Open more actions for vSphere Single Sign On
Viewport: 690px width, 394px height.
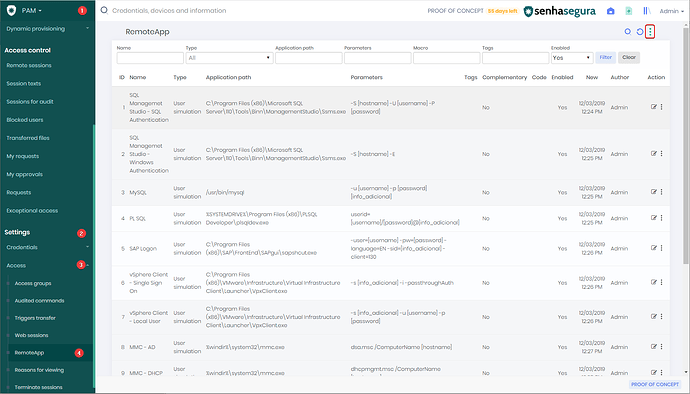coord(661,282)
